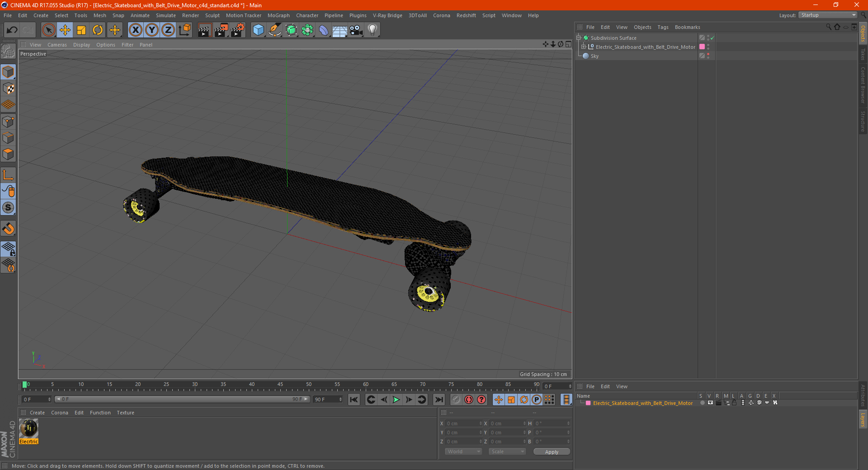
Task: Toggle Sky visibility dots
Action: [708, 56]
